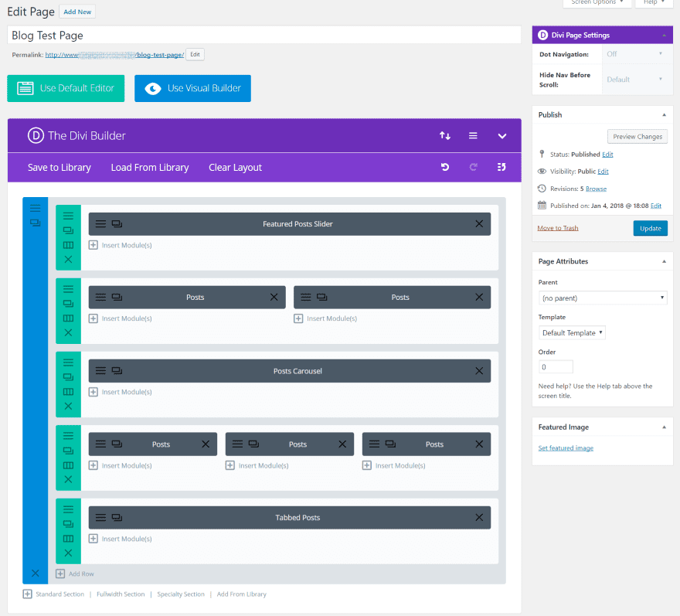Duplicate the Featured Posts Slider module
This screenshot has width=680, height=616.
(x=117, y=224)
